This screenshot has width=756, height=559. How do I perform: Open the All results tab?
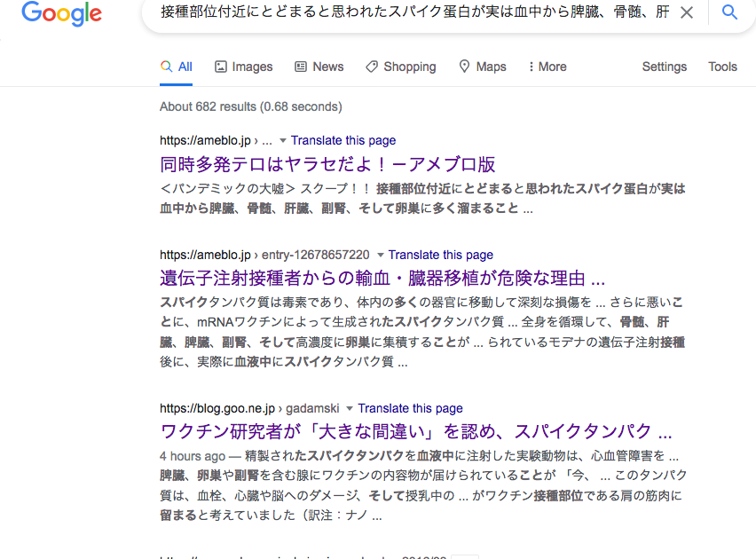coord(176,67)
